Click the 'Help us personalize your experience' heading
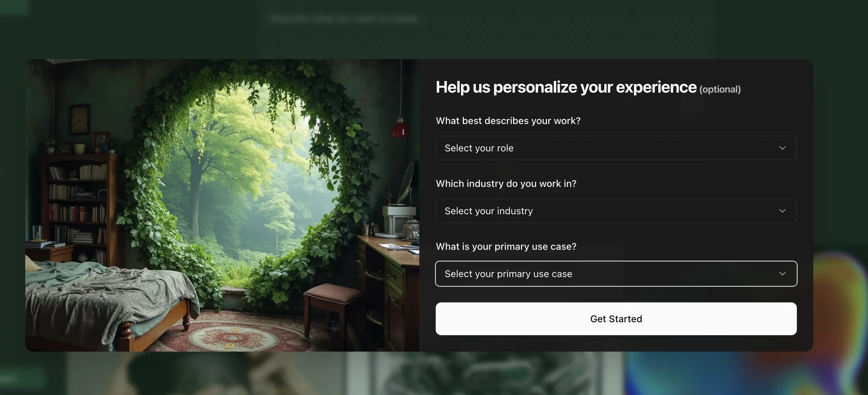The image size is (868, 395). (x=566, y=87)
